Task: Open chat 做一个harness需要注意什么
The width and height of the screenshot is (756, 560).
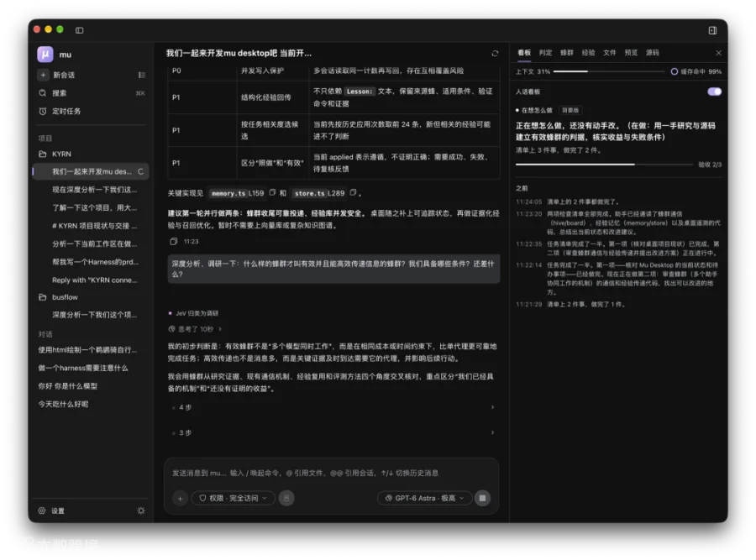Action: (91, 368)
